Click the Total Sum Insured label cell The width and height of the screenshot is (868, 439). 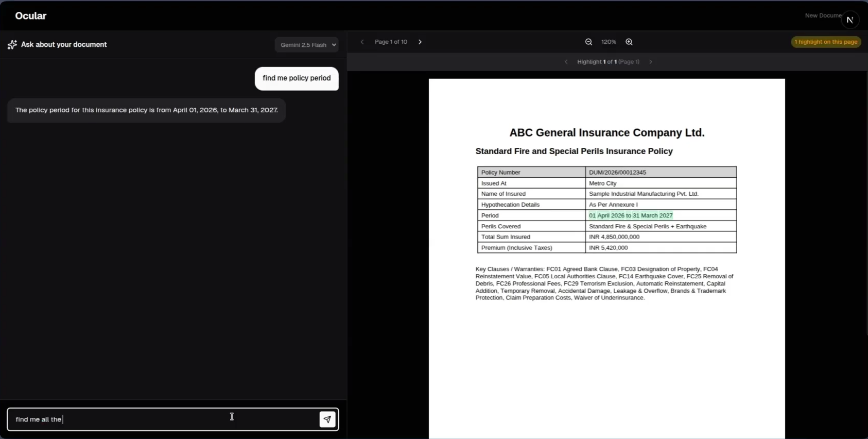click(x=531, y=237)
